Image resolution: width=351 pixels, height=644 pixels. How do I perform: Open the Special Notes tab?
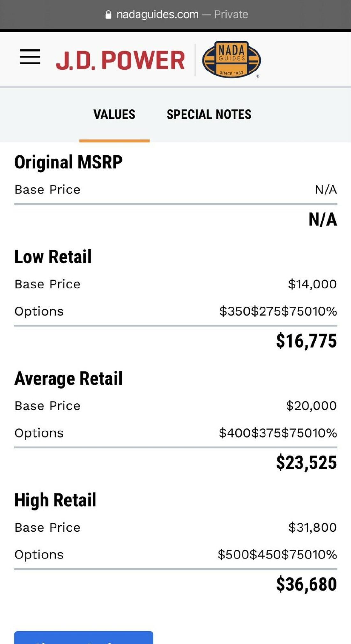(209, 115)
